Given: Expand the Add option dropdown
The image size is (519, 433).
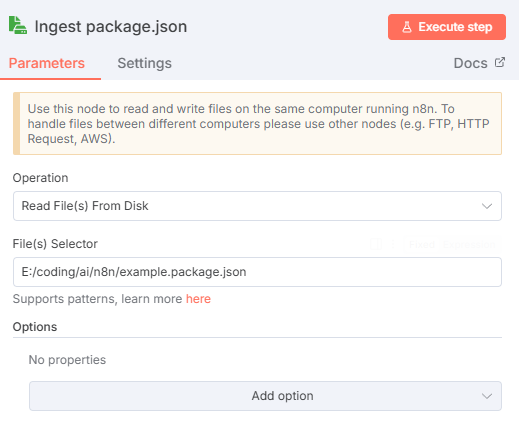Looking at the screenshot, I should [x=265, y=396].
